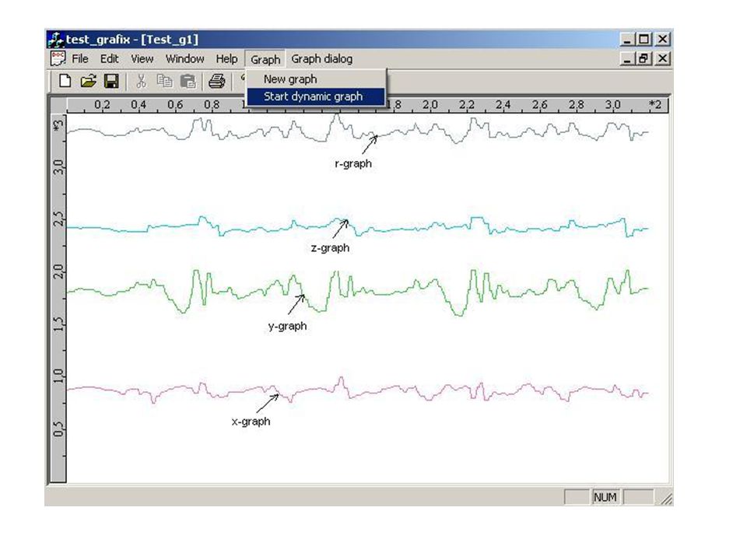The width and height of the screenshot is (747, 560).
Task: Close the test_grafix main window
Action: pos(662,40)
